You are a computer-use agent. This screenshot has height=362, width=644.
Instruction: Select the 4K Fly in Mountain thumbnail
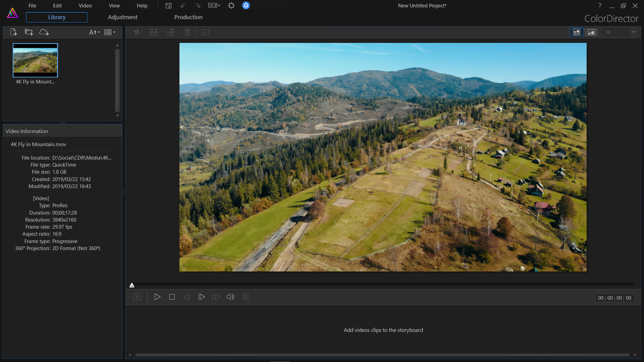tap(35, 60)
